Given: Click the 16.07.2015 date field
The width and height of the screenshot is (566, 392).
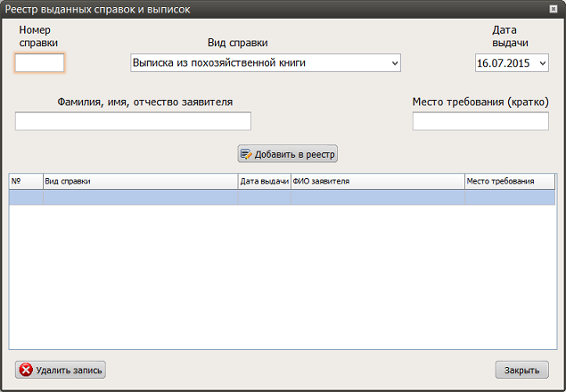Looking at the screenshot, I should pos(512,63).
